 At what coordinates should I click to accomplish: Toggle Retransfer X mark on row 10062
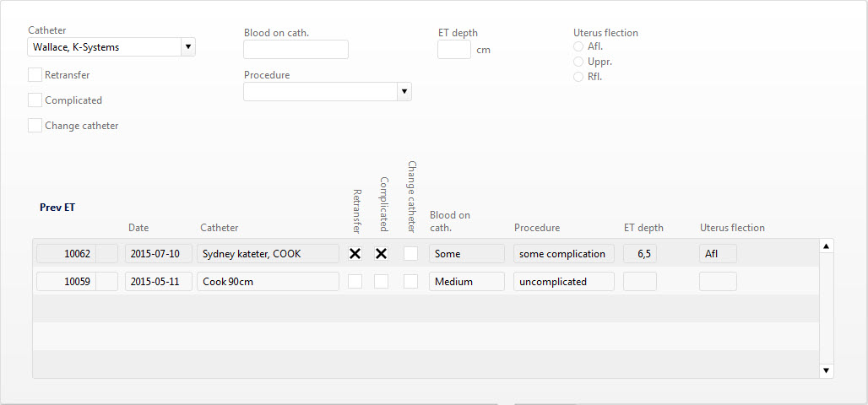[x=355, y=254]
